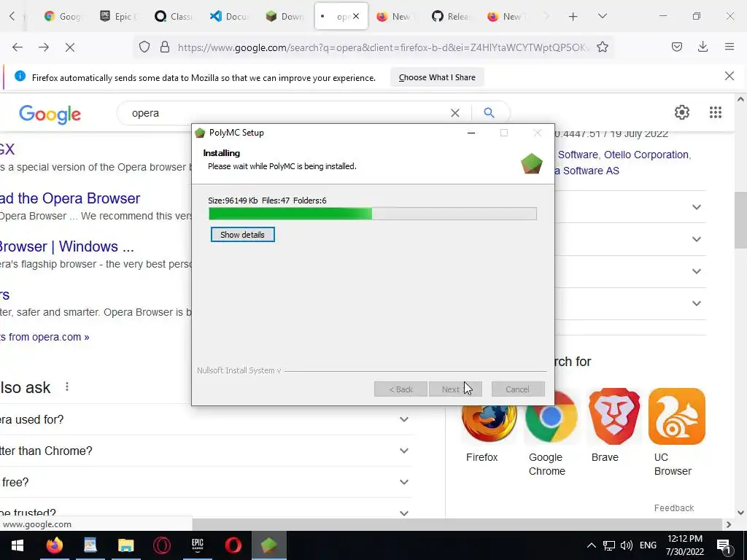This screenshot has height=560, width=747.
Task: Minimize the PolyMC Setup window
Action: 471,133
